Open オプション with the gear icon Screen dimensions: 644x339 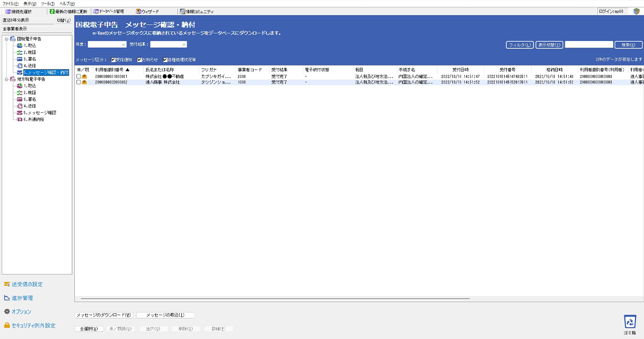(7, 312)
